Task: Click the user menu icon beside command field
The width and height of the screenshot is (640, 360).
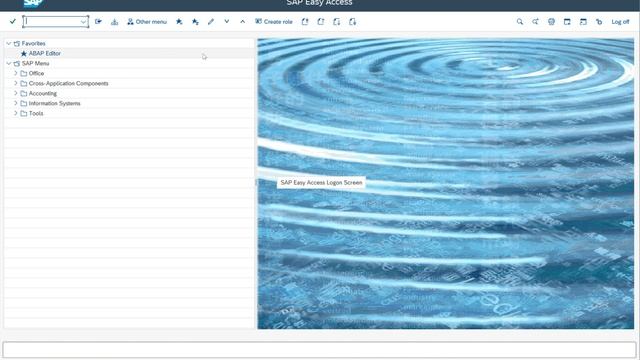Action: (x=98, y=21)
